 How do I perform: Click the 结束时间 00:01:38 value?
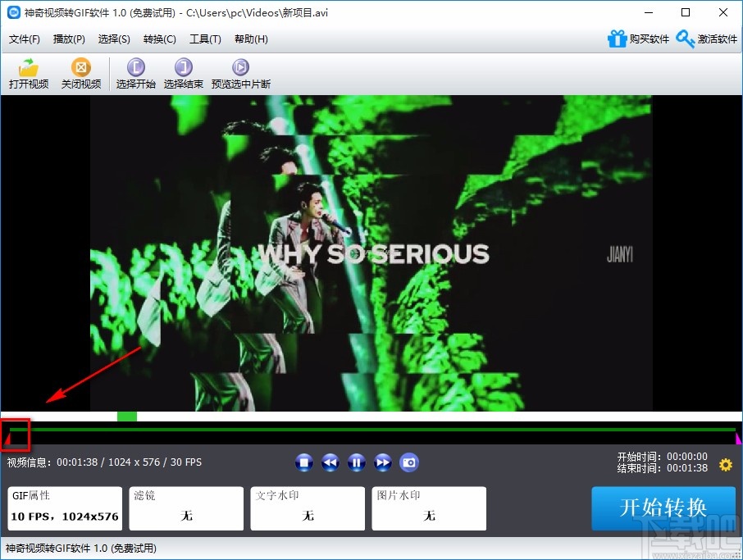687,468
